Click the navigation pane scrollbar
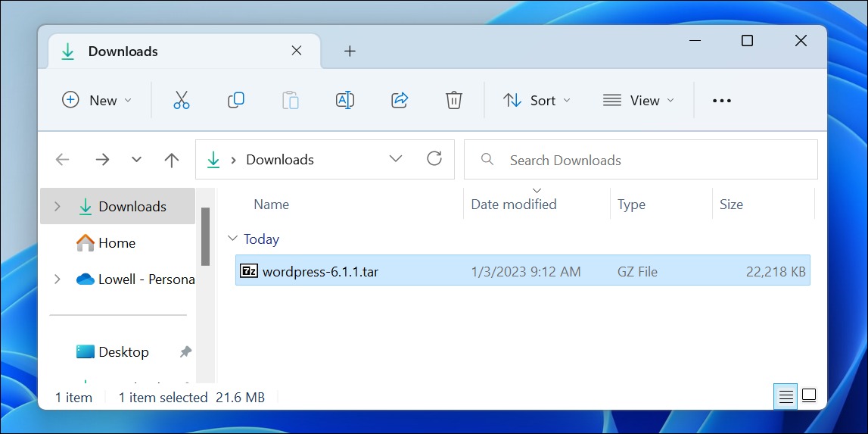 click(205, 237)
